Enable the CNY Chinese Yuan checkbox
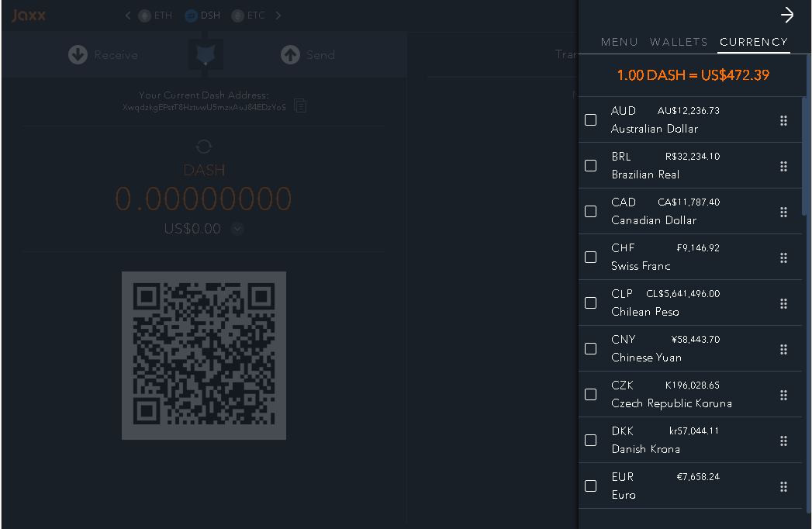 pyautogui.click(x=590, y=349)
